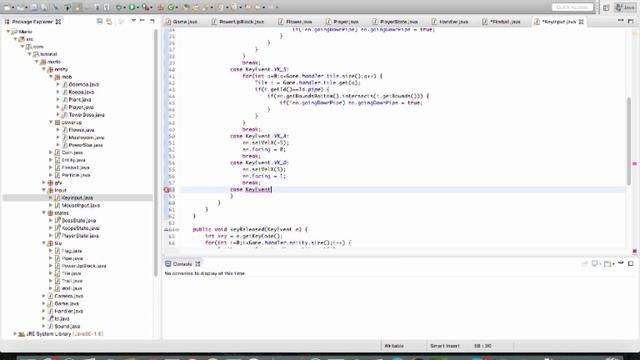Close the KeyInput.java editor tab
This screenshot has width=640, height=360.
point(581,22)
